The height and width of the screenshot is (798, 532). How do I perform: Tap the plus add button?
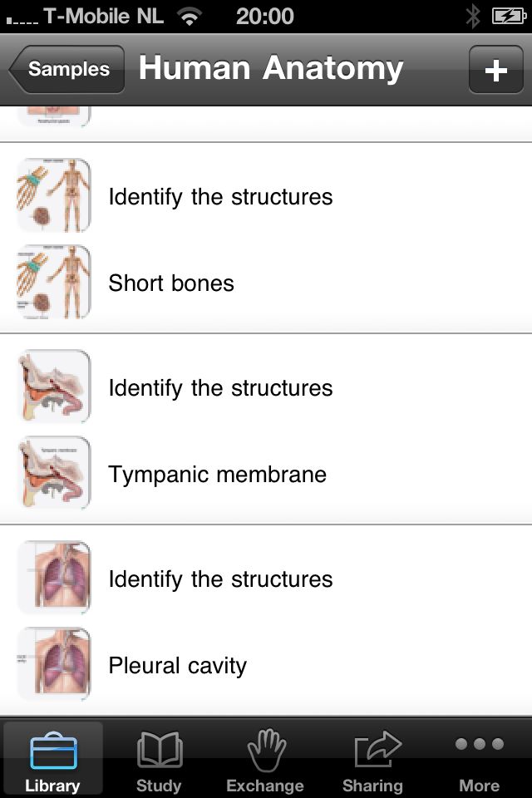(495, 70)
